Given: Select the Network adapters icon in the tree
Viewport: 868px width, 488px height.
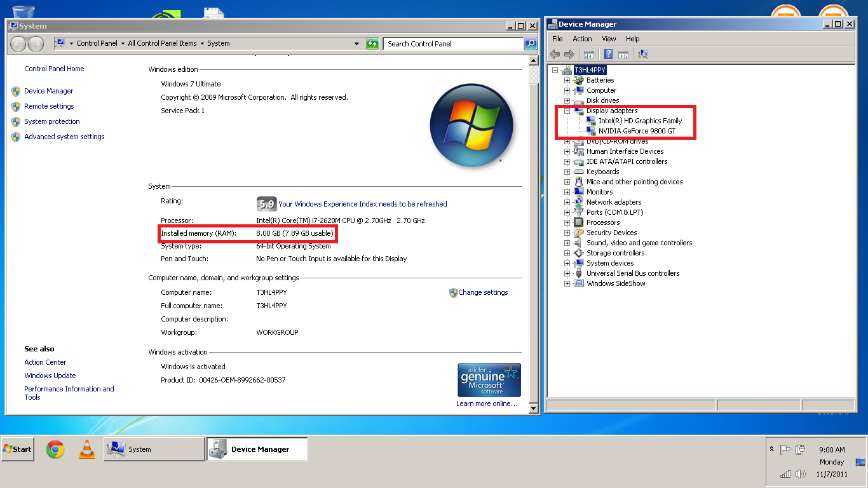Looking at the screenshot, I should coord(579,202).
